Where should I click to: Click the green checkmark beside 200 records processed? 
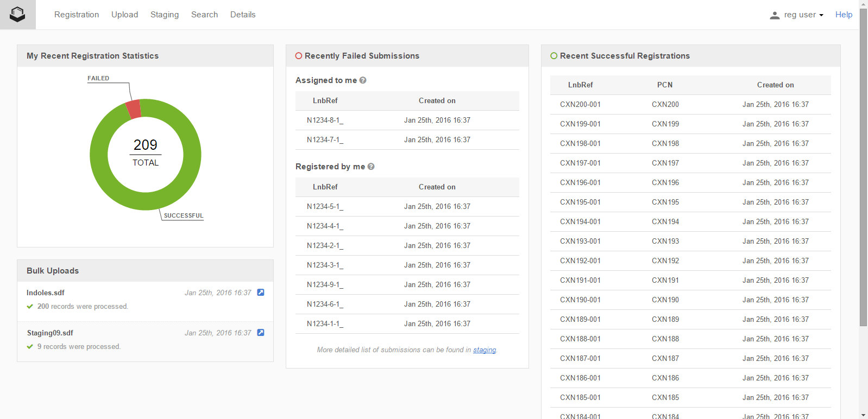pyautogui.click(x=30, y=307)
